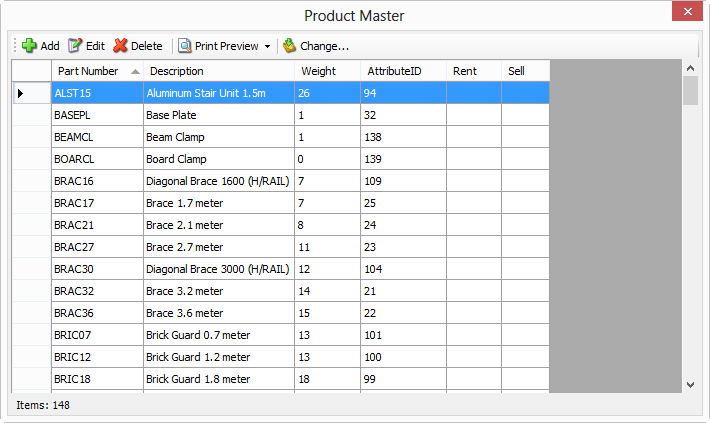Click the AttributeID column header
This screenshot has width=710, height=423.
(403, 71)
